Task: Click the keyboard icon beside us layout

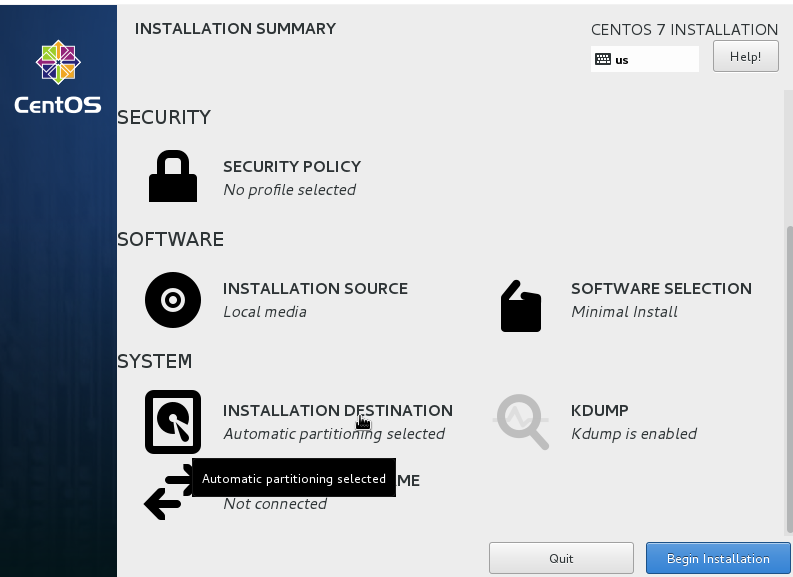Action: 602,59
